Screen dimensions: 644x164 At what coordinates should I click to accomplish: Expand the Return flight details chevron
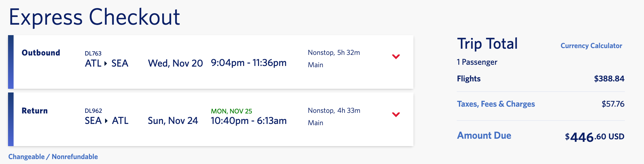click(x=396, y=115)
